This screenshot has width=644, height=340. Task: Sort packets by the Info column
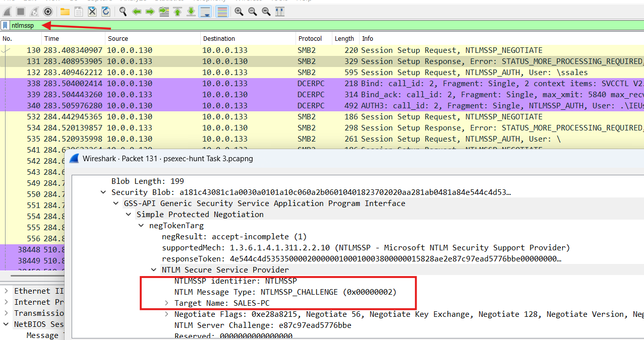click(501, 38)
